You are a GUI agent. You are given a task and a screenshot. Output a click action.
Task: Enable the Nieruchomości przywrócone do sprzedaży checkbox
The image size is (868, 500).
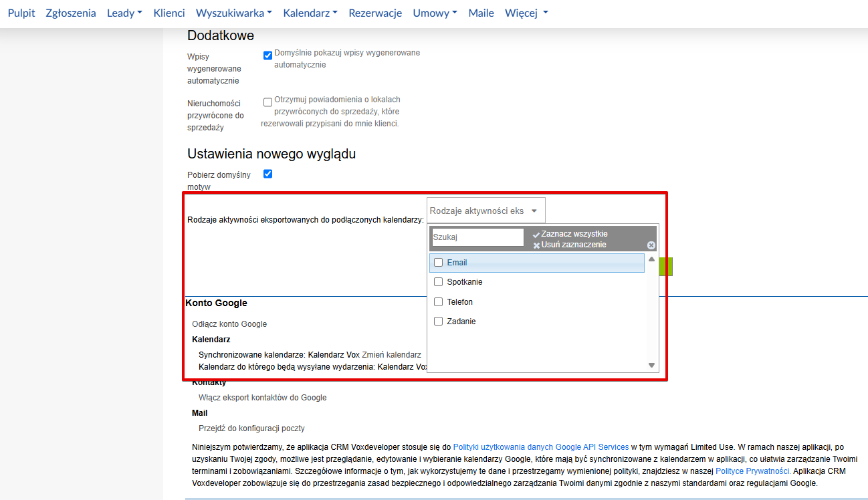point(268,102)
